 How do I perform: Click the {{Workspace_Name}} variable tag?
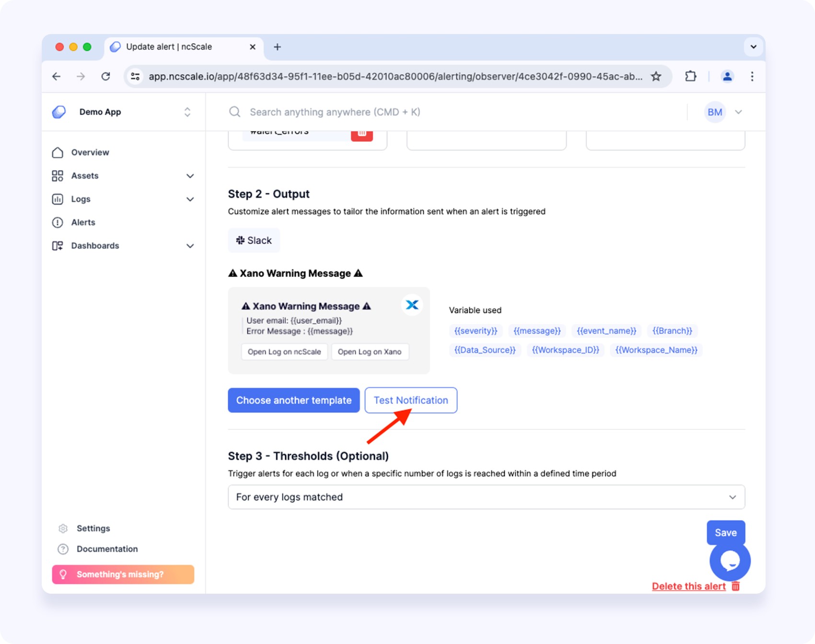point(656,350)
